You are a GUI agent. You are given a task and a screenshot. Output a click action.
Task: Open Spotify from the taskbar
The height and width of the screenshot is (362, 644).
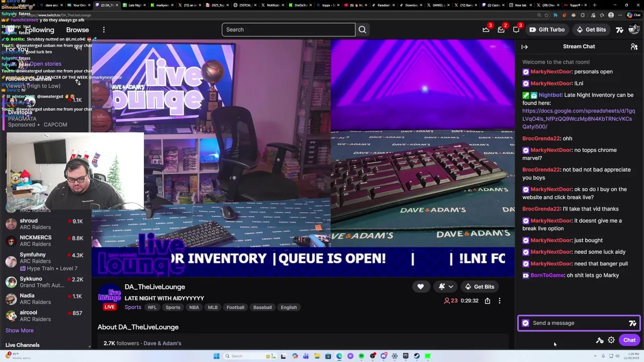point(361,356)
